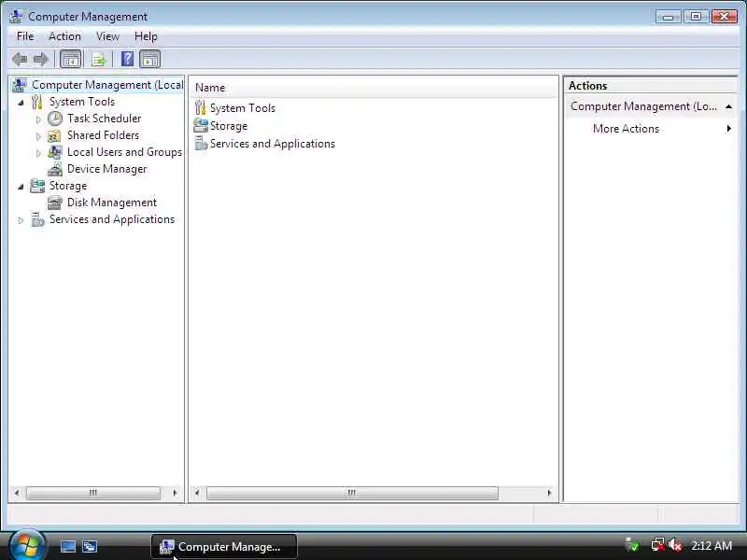Select the Task Scheduler clock icon
747x560 pixels.
(x=55, y=119)
